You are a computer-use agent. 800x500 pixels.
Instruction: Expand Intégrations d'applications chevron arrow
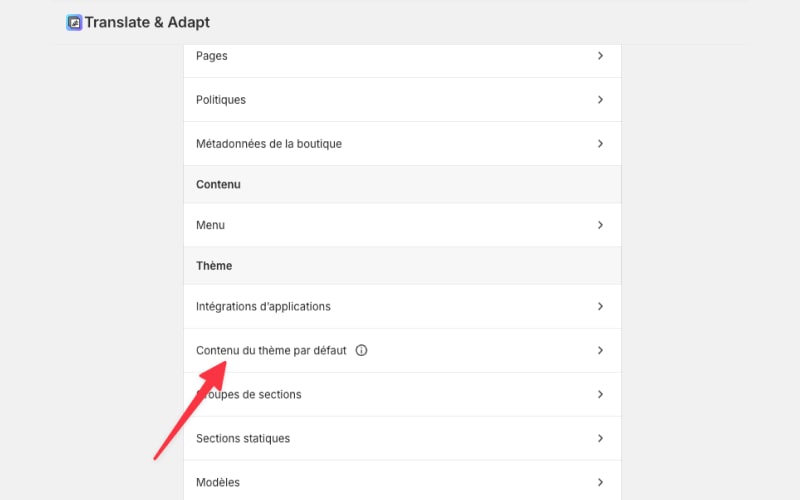click(600, 306)
